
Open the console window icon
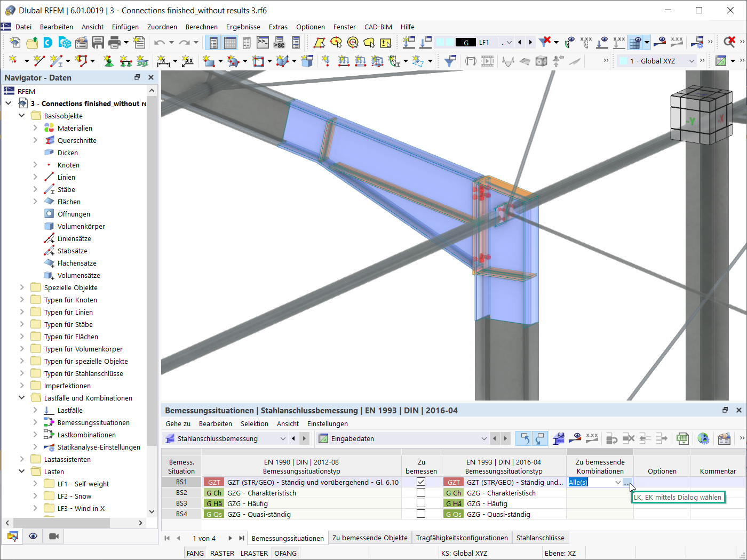(263, 42)
